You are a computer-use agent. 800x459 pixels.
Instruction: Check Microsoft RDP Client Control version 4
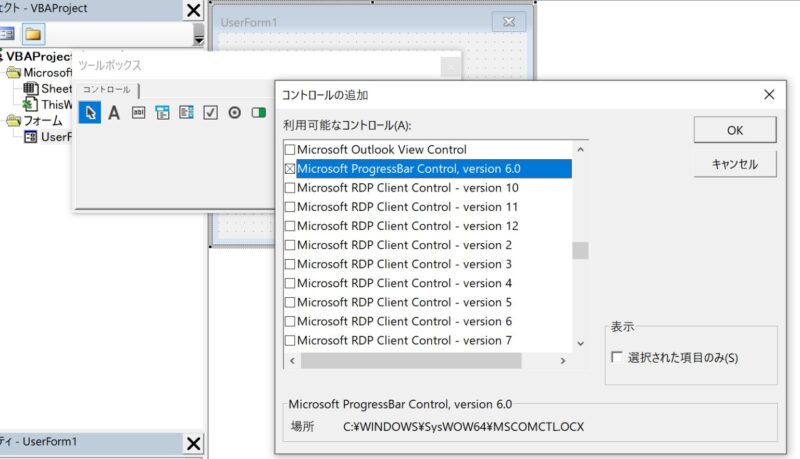290,283
